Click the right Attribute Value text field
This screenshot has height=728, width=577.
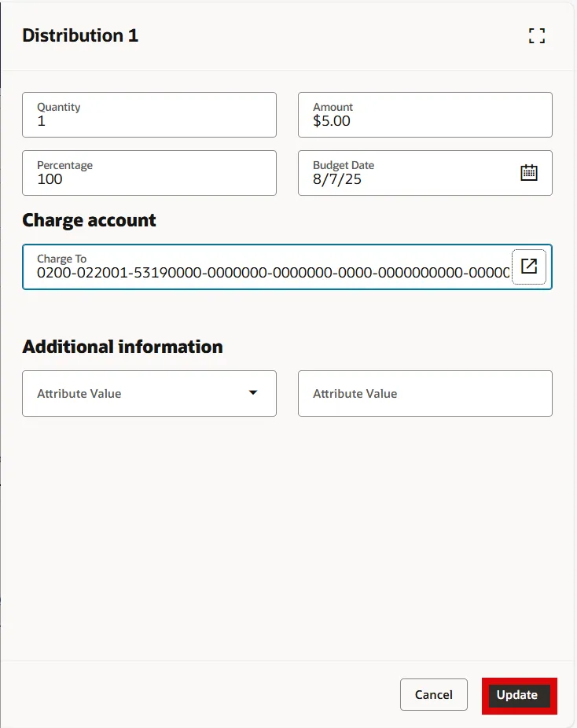click(x=424, y=393)
